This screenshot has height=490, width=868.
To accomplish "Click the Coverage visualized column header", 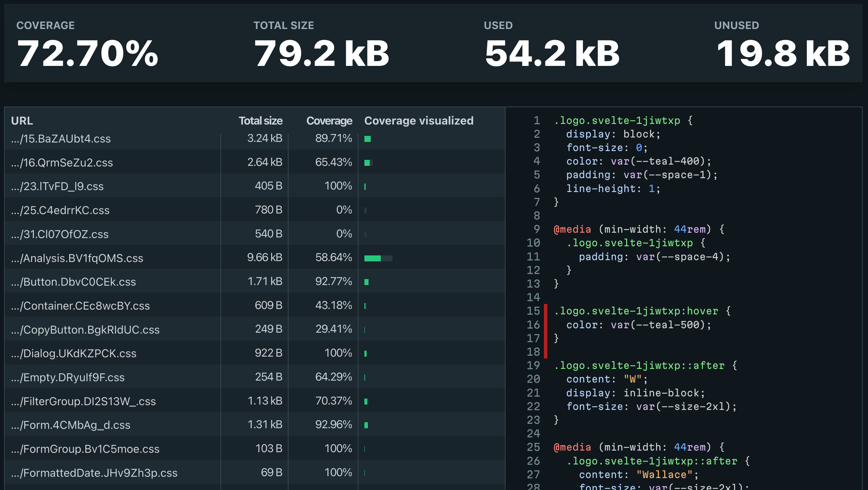I will pyautogui.click(x=420, y=121).
